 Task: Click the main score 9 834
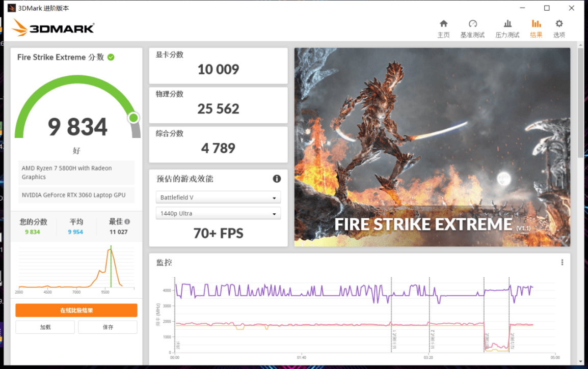(x=77, y=127)
